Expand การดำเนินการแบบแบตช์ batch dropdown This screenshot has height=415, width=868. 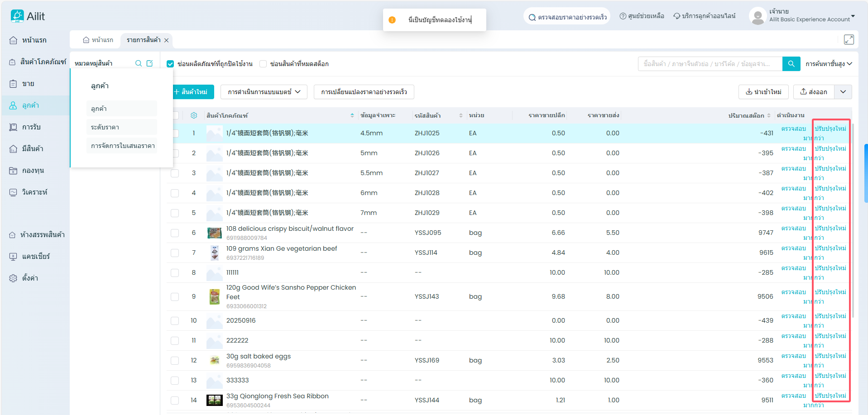click(x=264, y=92)
